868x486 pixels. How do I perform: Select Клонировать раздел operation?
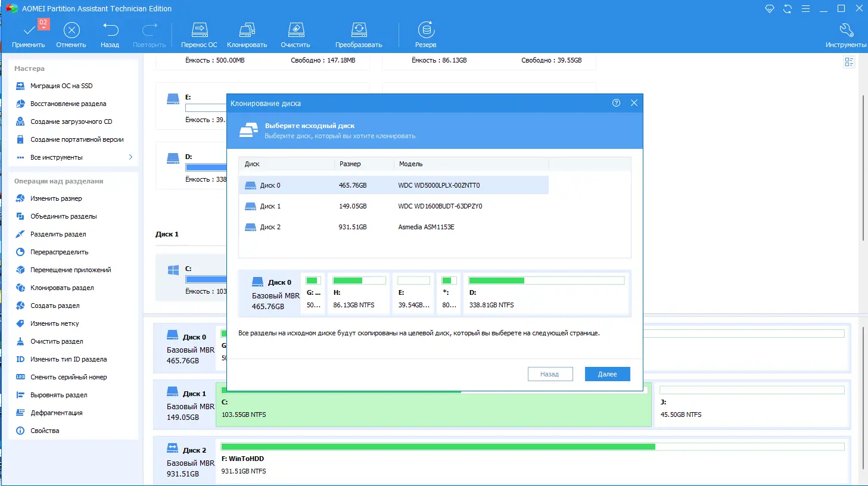point(62,288)
